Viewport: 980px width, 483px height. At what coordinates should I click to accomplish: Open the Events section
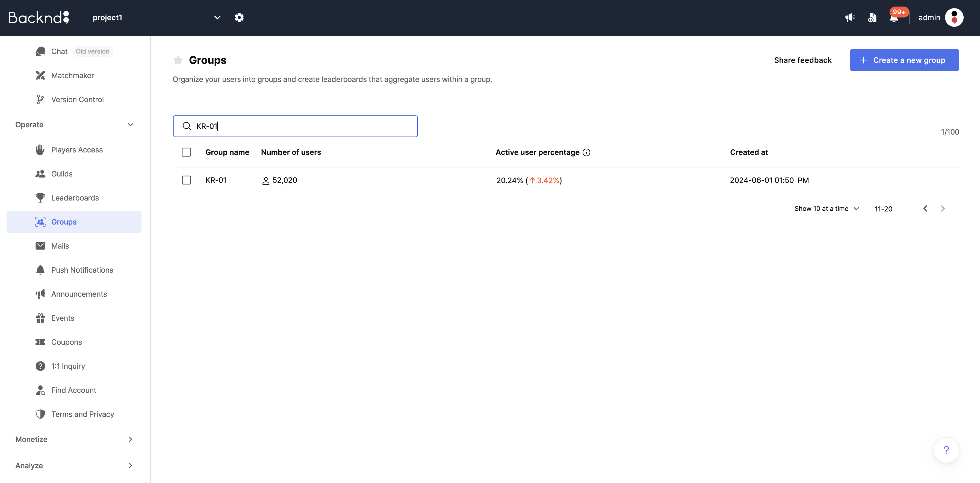click(x=63, y=317)
